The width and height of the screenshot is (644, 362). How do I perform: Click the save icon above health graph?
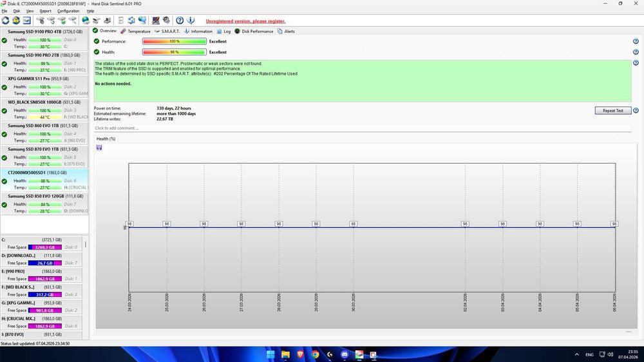pos(99,148)
